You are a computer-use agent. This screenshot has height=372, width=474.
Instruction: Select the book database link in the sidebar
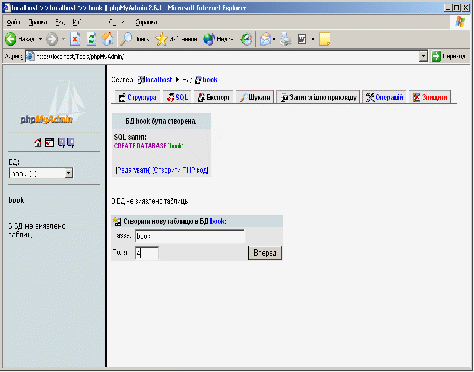coord(16,200)
